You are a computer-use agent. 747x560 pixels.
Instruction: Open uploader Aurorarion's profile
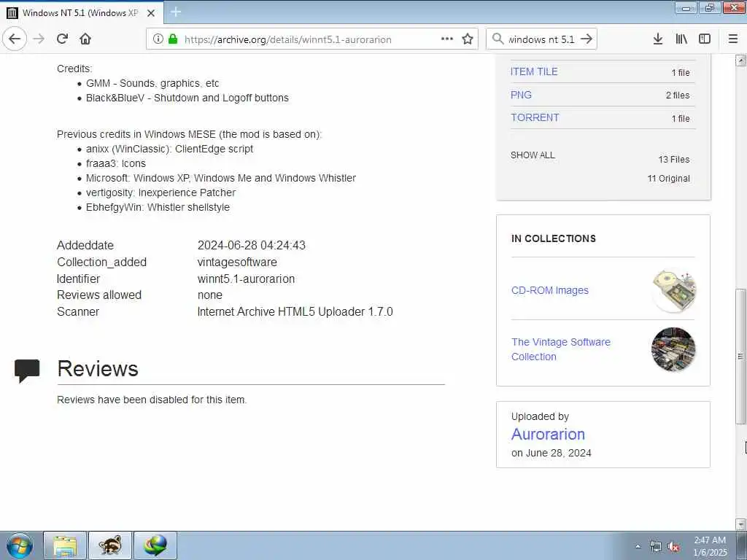548,435
